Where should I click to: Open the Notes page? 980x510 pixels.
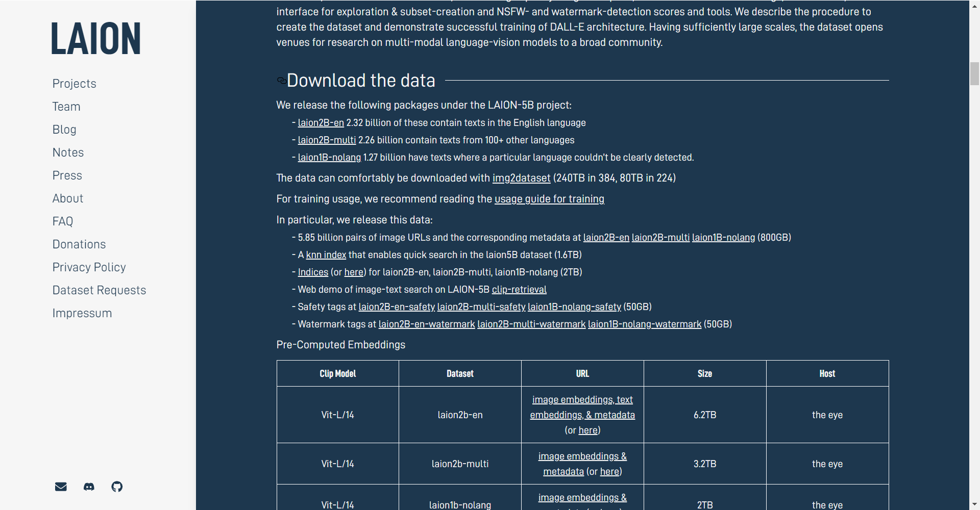pyautogui.click(x=68, y=152)
